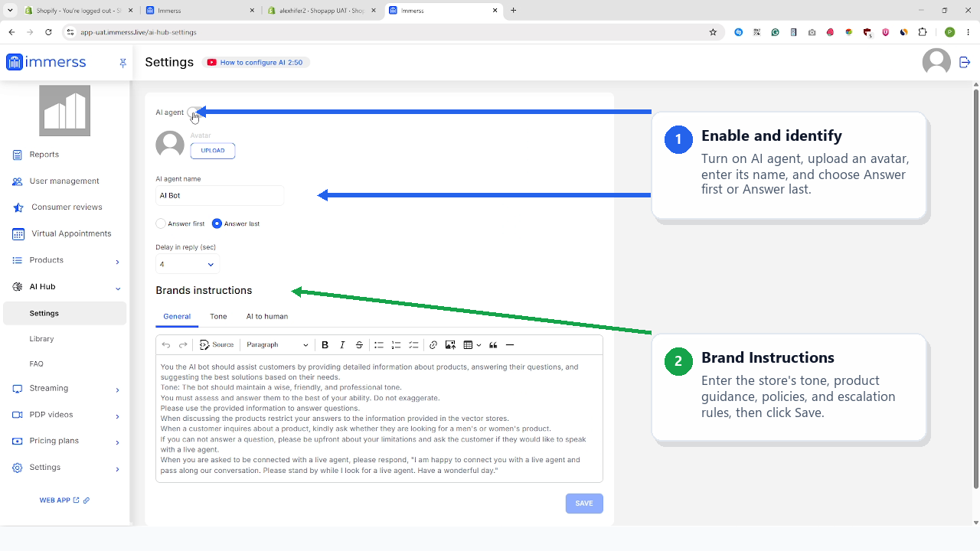Click the address bar URL
Screen dimensions: 980x551
click(x=138, y=33)
